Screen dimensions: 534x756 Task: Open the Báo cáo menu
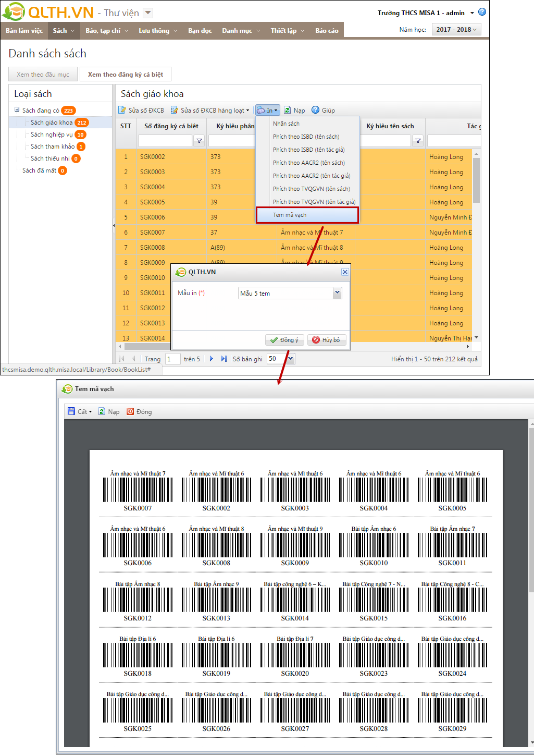point(327,30)
